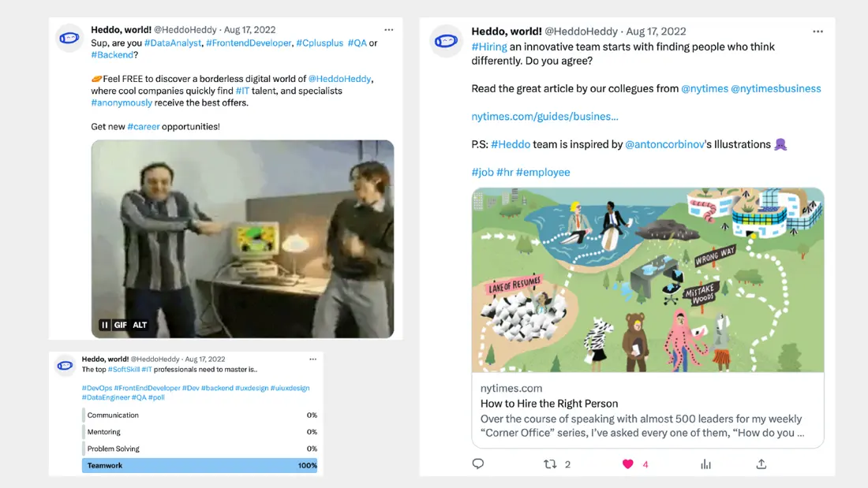868x488 pixels.
Task: Visit @HeddoHeddy mention in the first tweet body
Action: [339, 79]
